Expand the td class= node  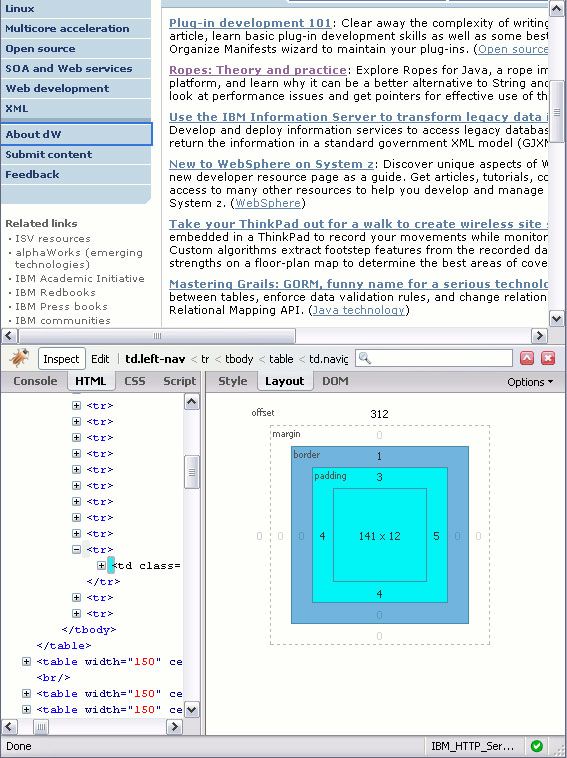click(x=101, y=566)
